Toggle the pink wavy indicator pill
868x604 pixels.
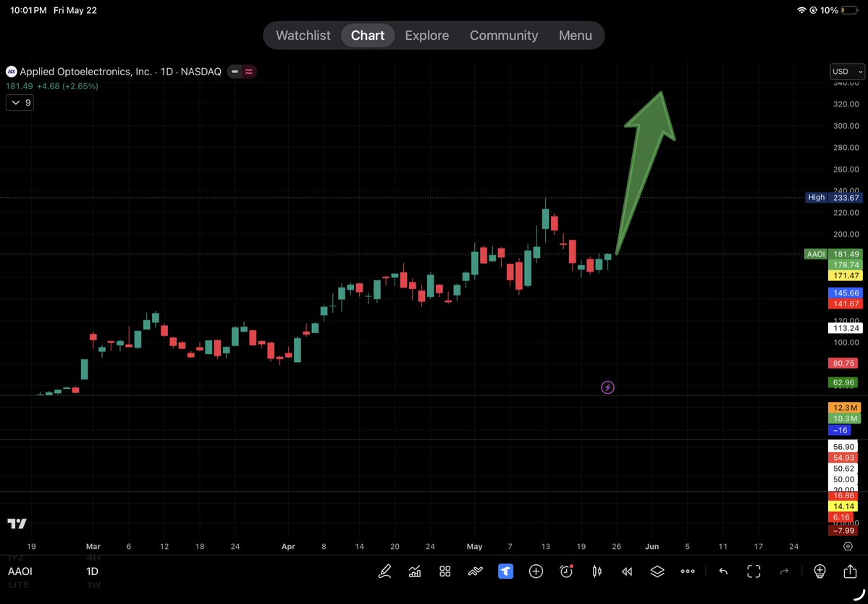(248, 72)
